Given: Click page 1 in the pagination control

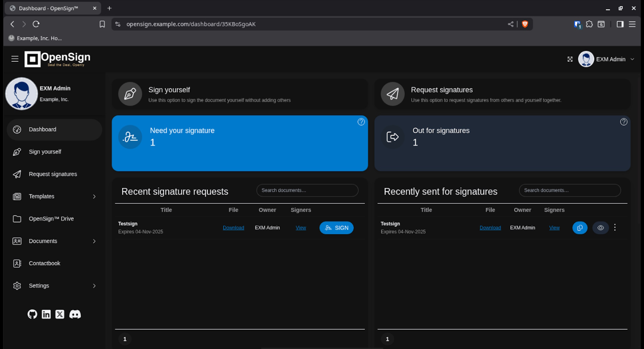Looking at the screenshot, I should pos(125,339).
